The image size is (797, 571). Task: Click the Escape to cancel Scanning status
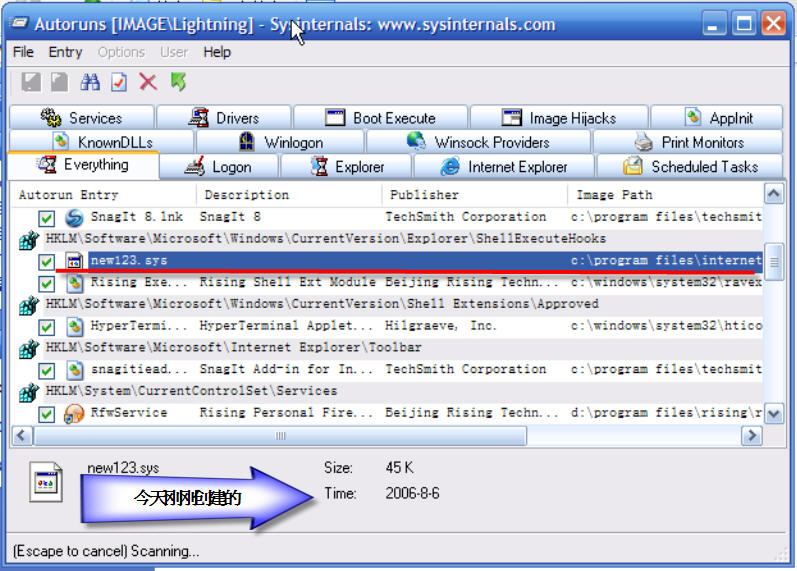pyautogui.click(x=106, y=551)
